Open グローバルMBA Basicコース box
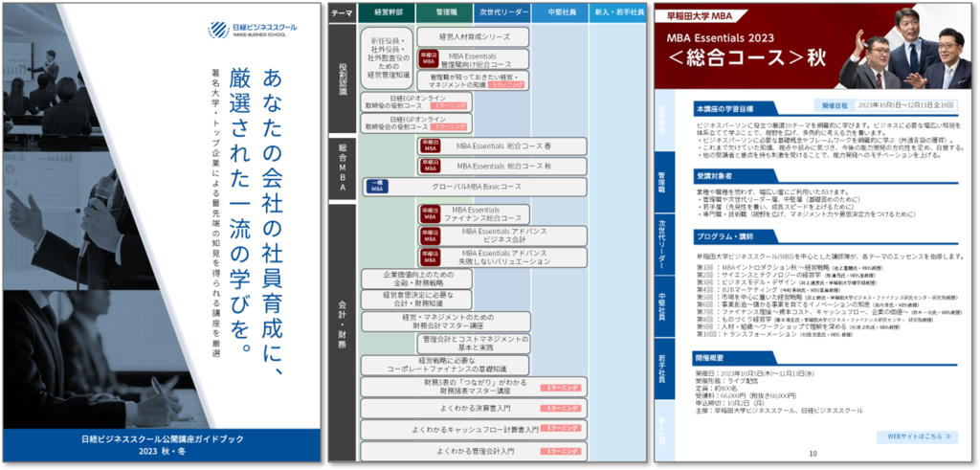980x470 pixels. [x=475, y=187]
